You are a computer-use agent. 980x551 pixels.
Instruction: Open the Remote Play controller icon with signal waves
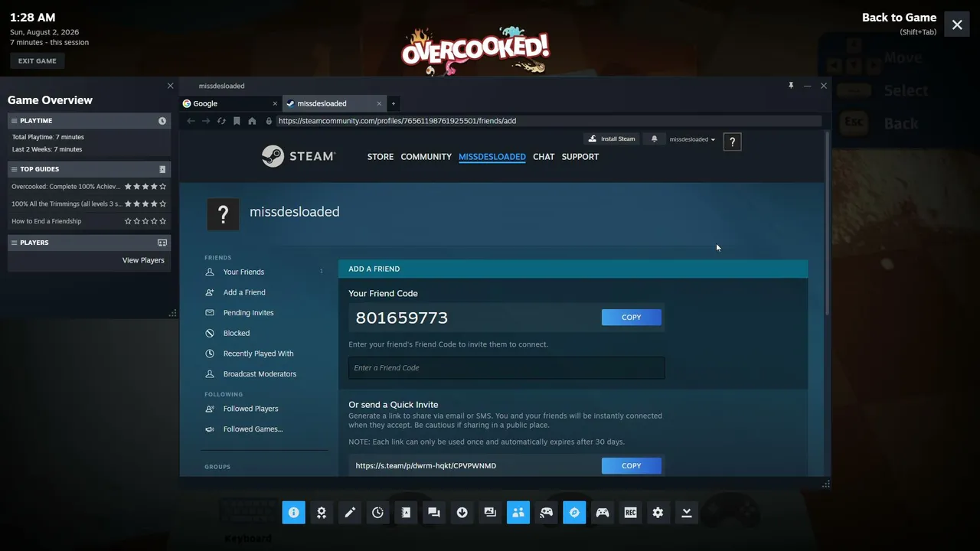546,513
